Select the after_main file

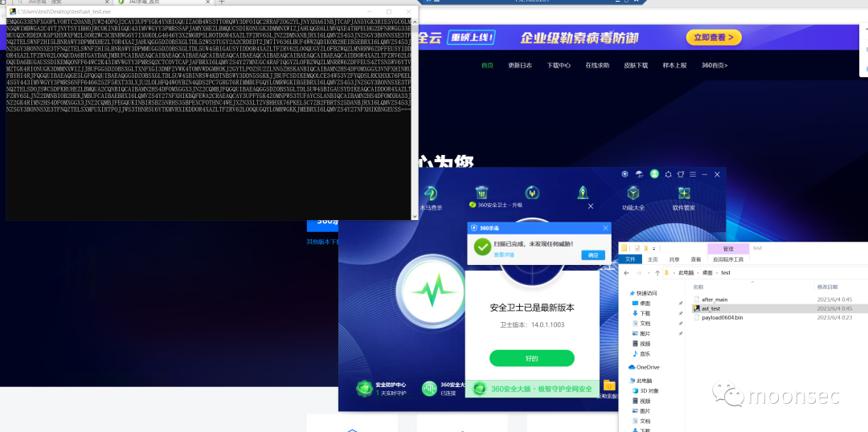point(714,300)
